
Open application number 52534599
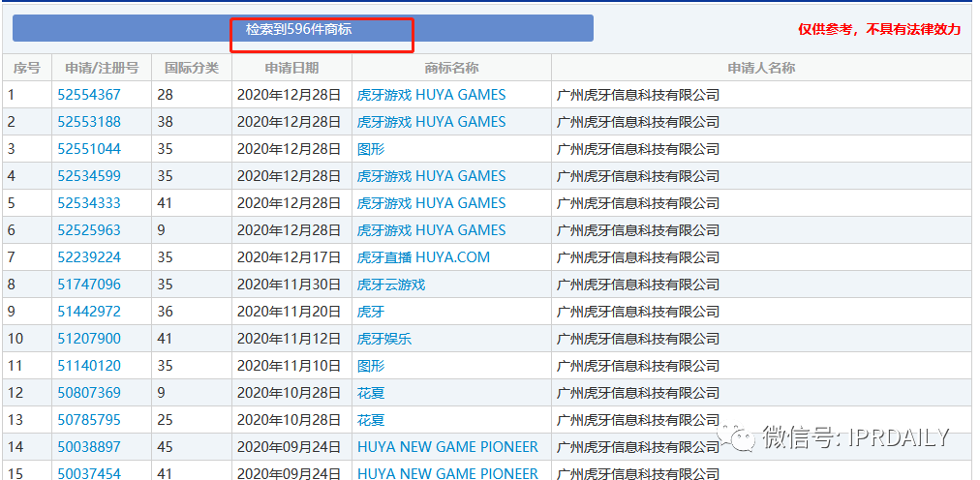click(89, 176)
